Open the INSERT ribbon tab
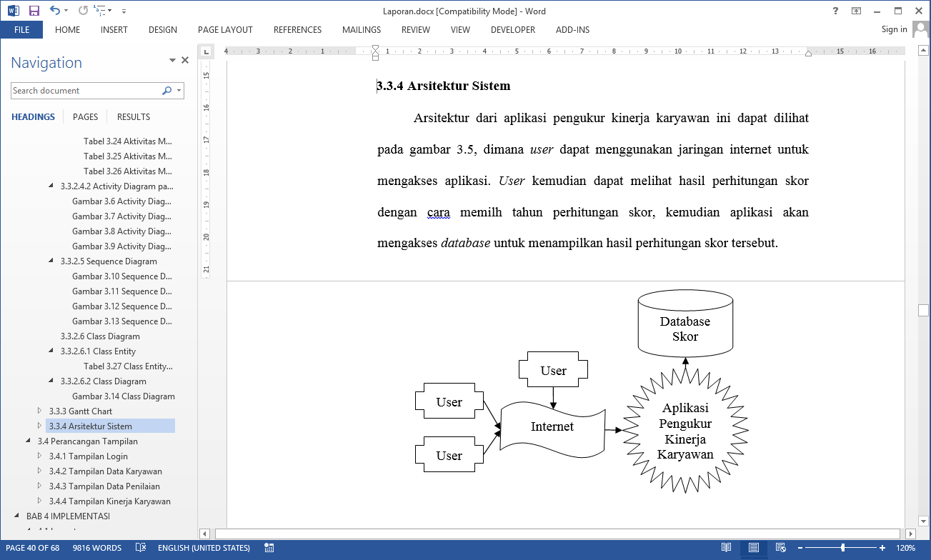Viewport: 931px width, 560px height. (x=114, y=30)
